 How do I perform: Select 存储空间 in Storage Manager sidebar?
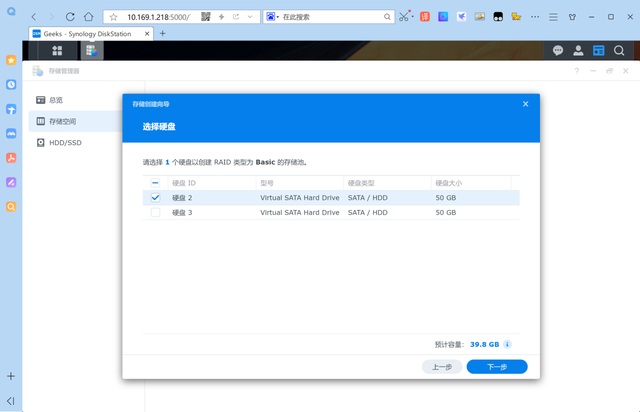[75, 121]
